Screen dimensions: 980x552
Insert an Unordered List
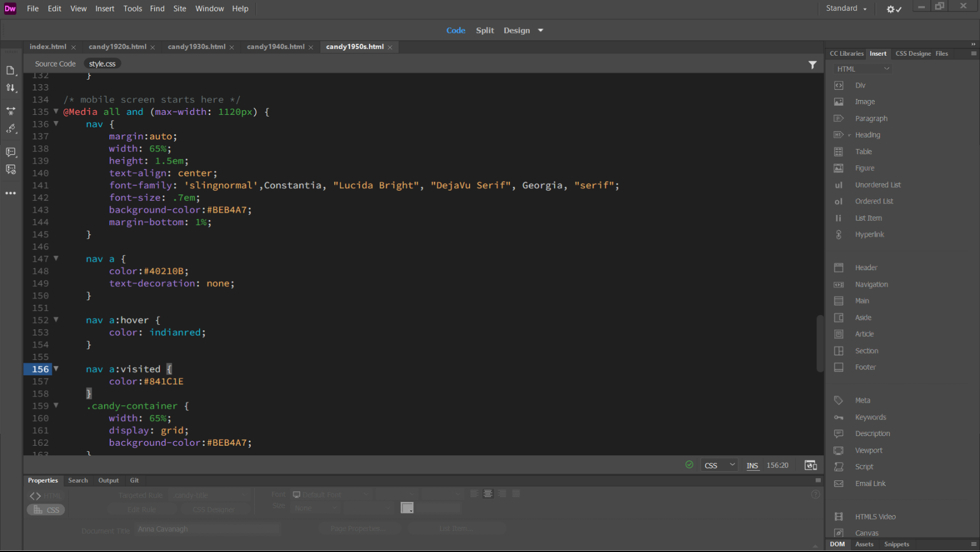click(878, 185)
